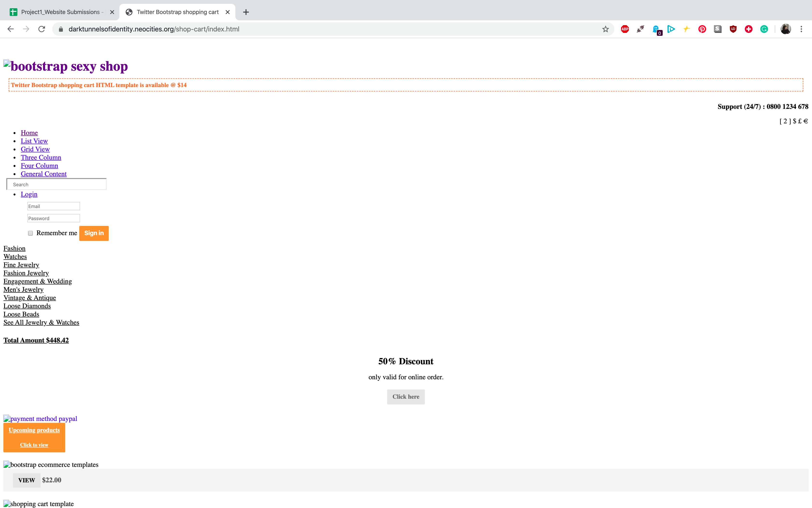Screen dimensions: 812x508
Task: Click the AdBlock Plus ABP extension icon
Action: (625, 29)
